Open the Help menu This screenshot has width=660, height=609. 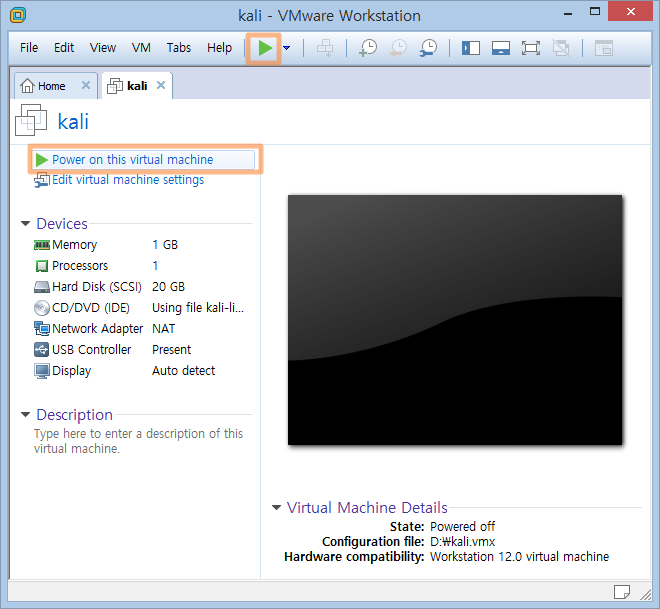click(219, 48)
